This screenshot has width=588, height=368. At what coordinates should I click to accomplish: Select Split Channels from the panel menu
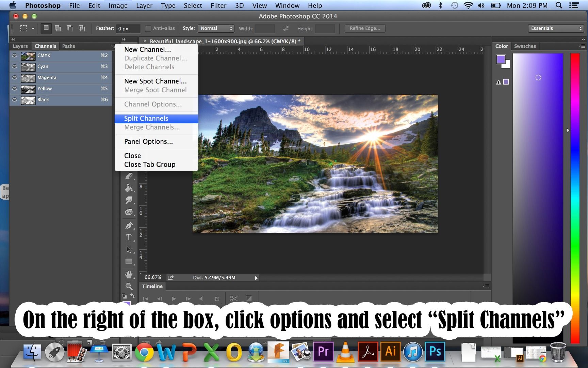(x=146, y=118)
